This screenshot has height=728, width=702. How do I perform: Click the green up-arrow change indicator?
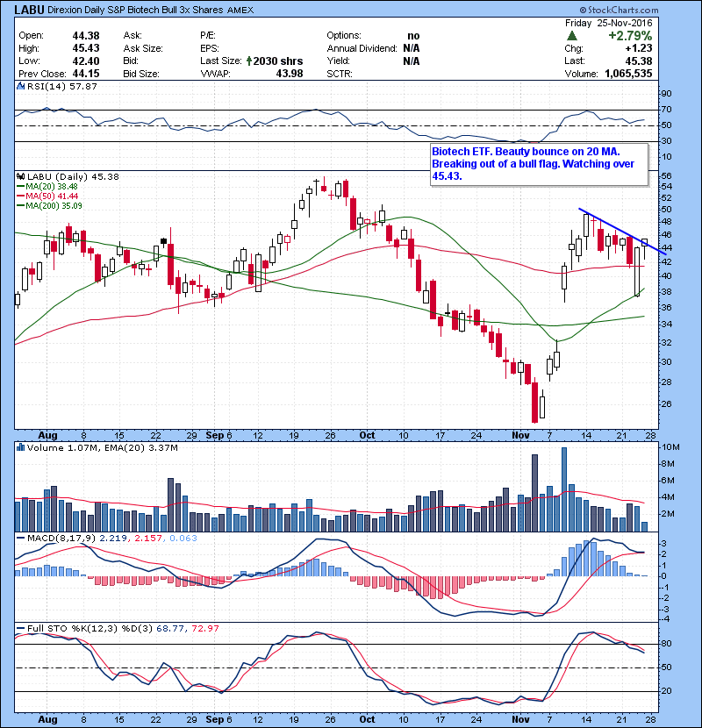(x=572, y=36)
